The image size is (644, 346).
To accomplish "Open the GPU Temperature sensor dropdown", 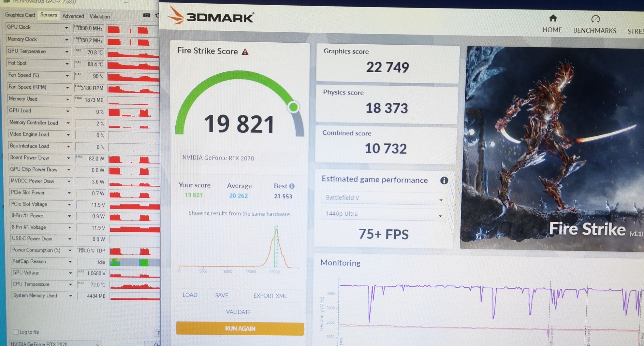I will point(67,52).
